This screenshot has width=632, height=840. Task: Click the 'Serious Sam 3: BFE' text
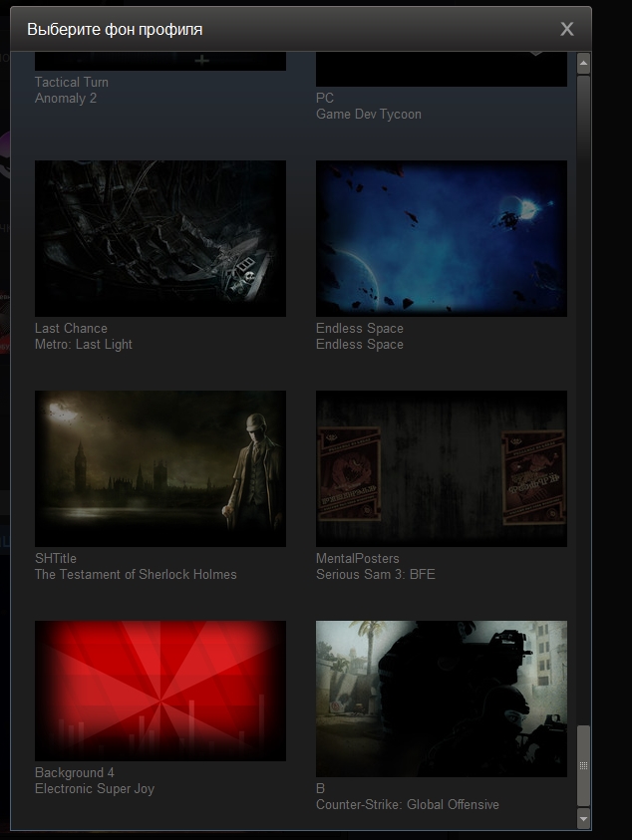[x=375, y=575]
